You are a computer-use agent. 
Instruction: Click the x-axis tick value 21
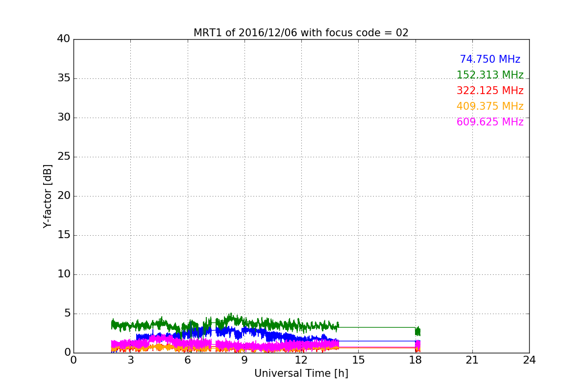[472, 360]
